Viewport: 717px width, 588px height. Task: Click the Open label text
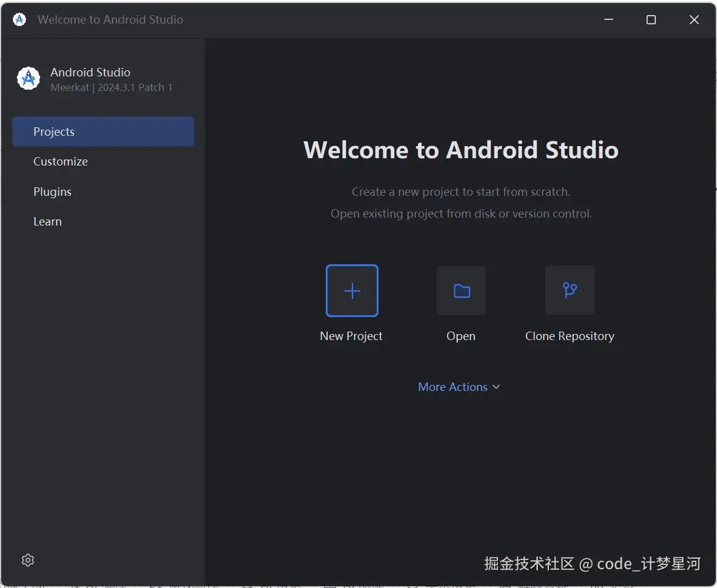coord(461,336)
